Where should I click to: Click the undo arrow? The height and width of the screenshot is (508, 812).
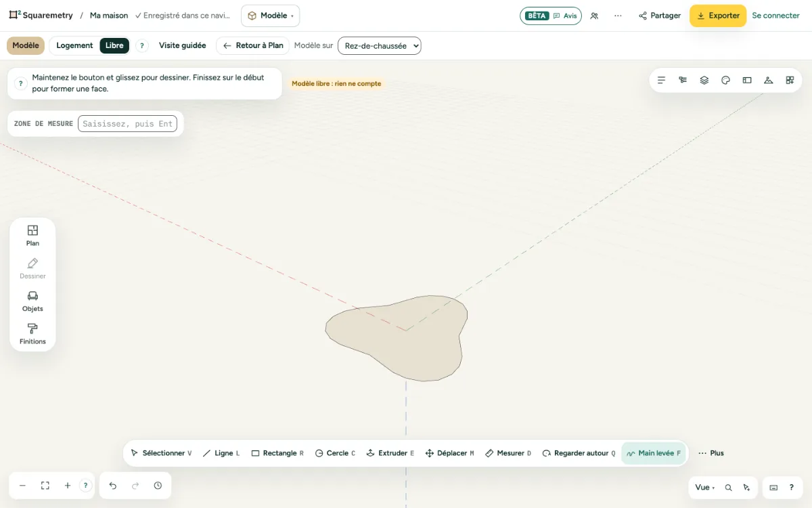click(x=113, y=486)
